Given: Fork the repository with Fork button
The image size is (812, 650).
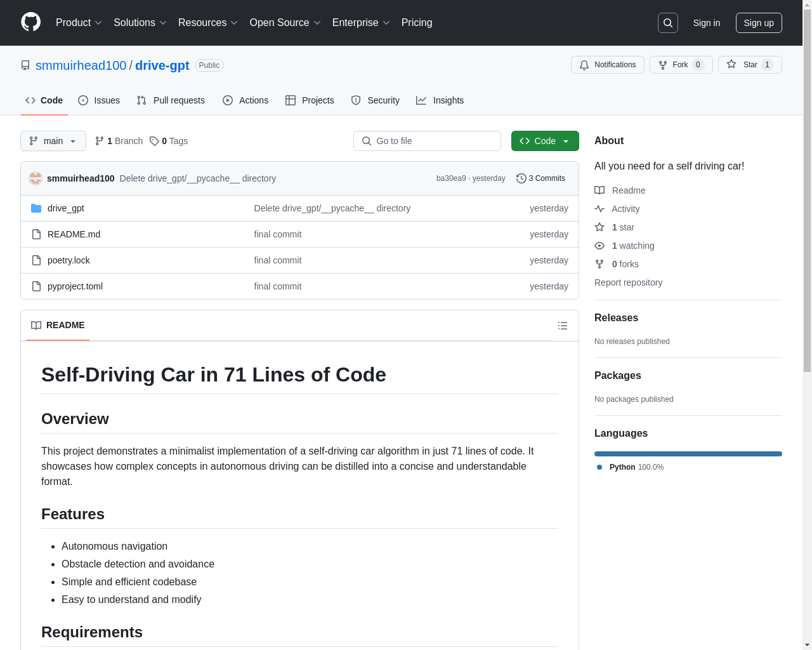Looking at the screenshot, I should point(681,65).
